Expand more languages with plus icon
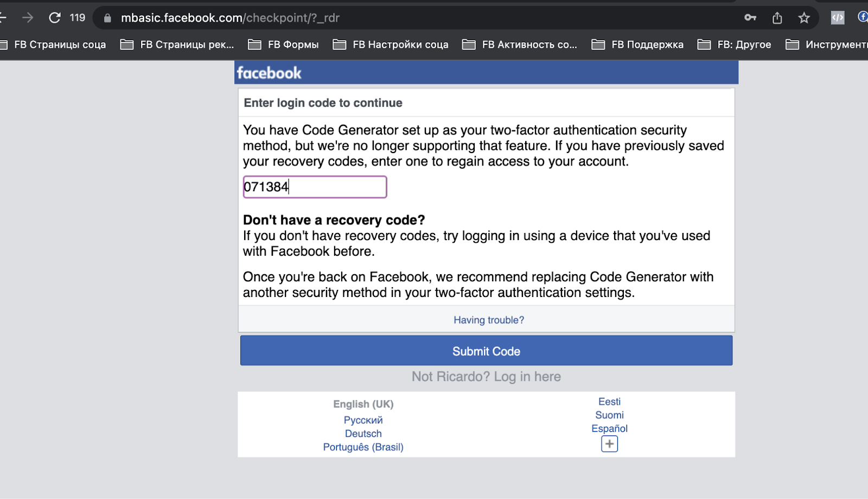This screenshot has width=868, height=499. [609, 444]
